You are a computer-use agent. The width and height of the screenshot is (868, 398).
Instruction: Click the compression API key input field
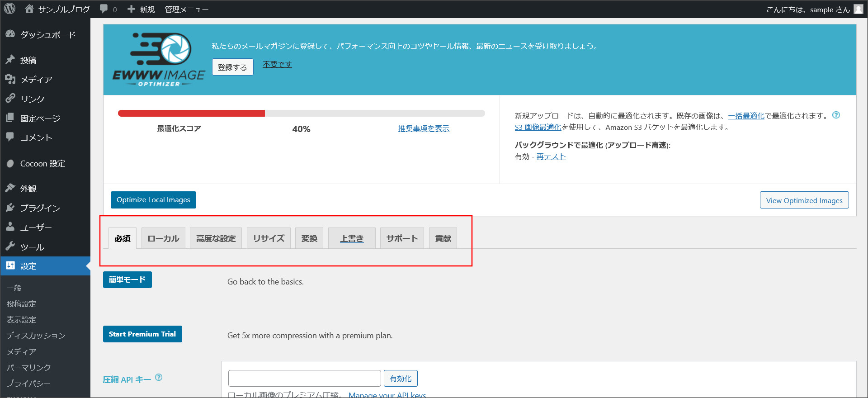coord(304,378)
